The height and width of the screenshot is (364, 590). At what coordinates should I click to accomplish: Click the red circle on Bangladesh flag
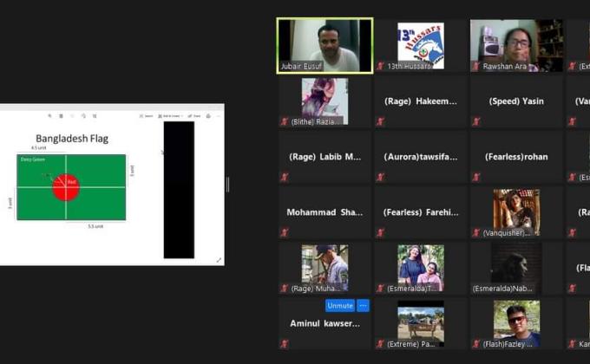coord(65,185)
